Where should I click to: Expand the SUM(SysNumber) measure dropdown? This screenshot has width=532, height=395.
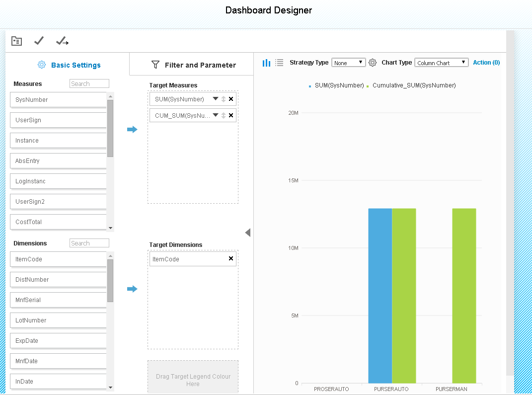[x=216, y=98]
